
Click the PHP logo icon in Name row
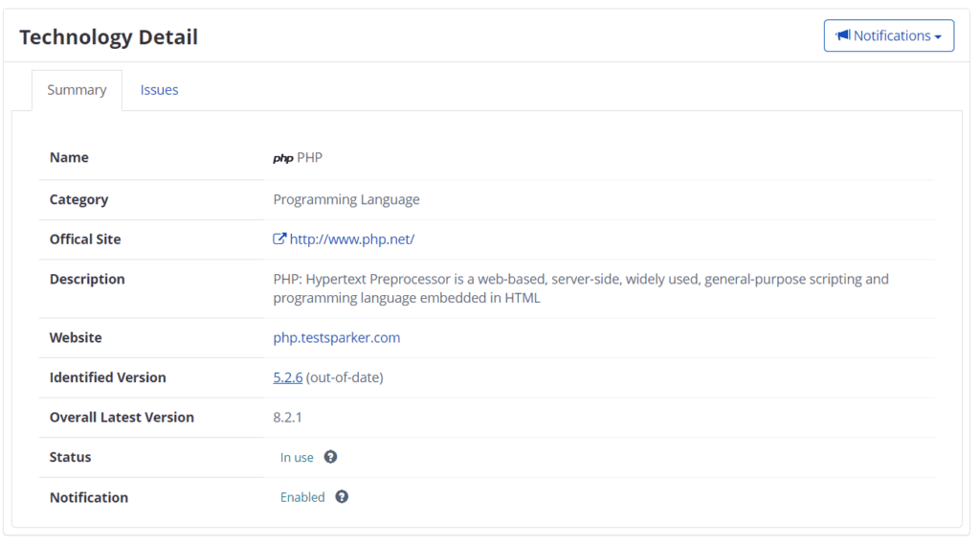point(283,158)
